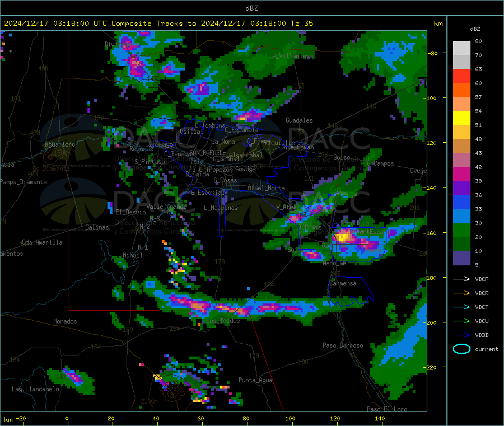Pick the purple 36-39 dBZ swatch
504x426 pixels.
461,188
